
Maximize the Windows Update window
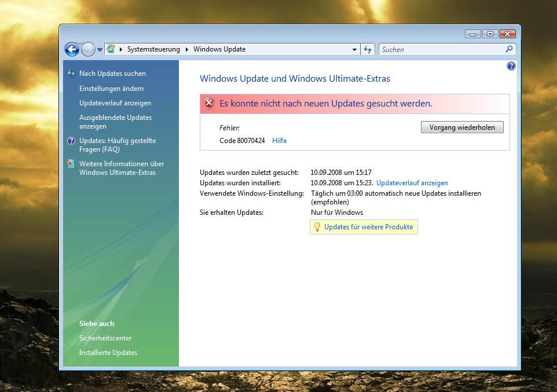(490, 34)
